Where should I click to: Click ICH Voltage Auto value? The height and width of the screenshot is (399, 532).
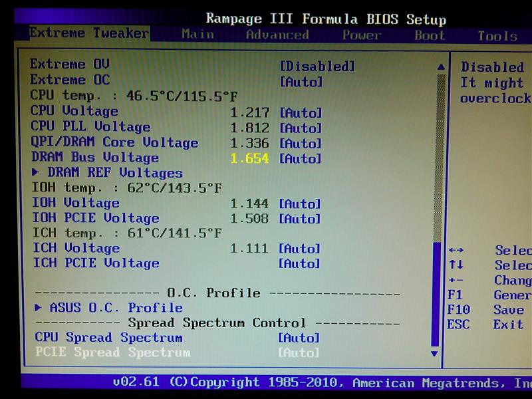coord(299,249)
